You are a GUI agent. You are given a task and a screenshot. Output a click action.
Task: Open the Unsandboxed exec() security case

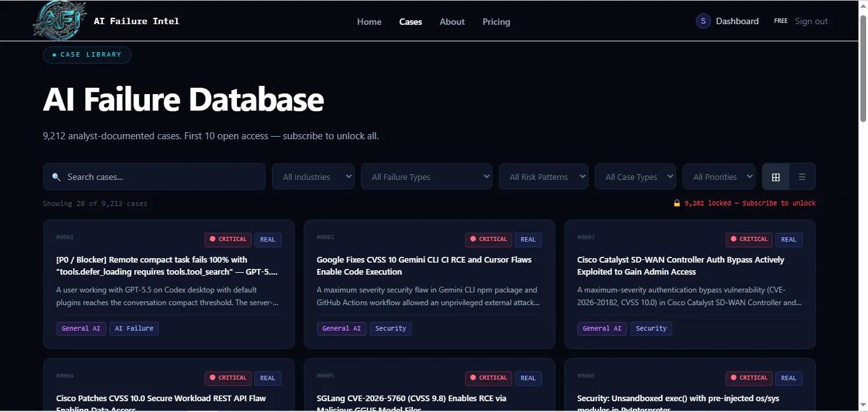click(x=690, y=385)
